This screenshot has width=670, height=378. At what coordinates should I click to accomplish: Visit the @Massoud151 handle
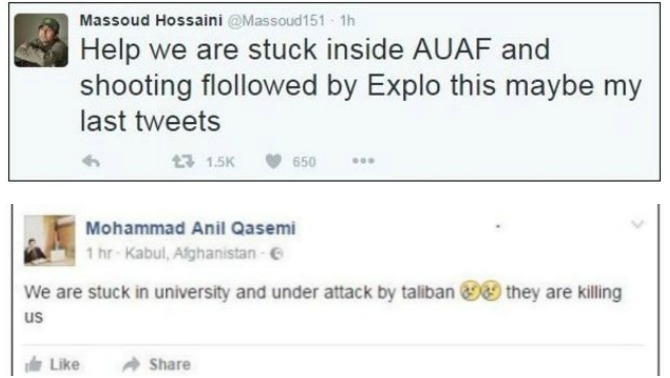click(x=276, y=21)
